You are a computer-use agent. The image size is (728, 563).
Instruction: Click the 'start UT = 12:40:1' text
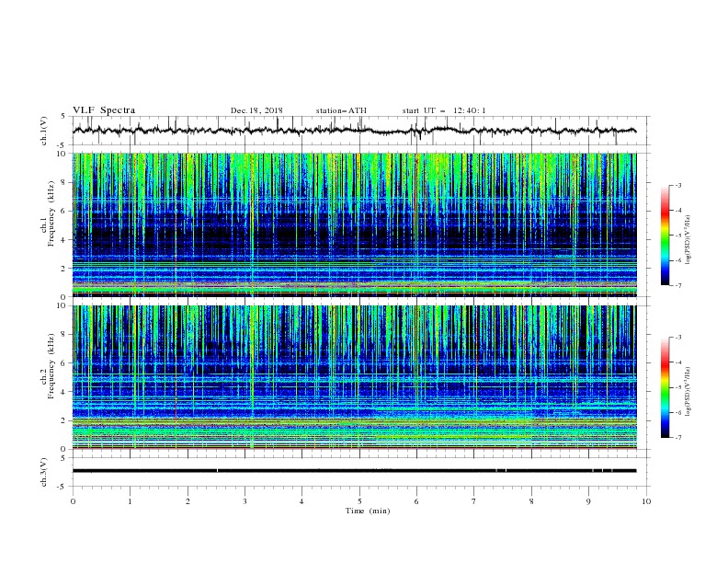(x=444, y=110)
